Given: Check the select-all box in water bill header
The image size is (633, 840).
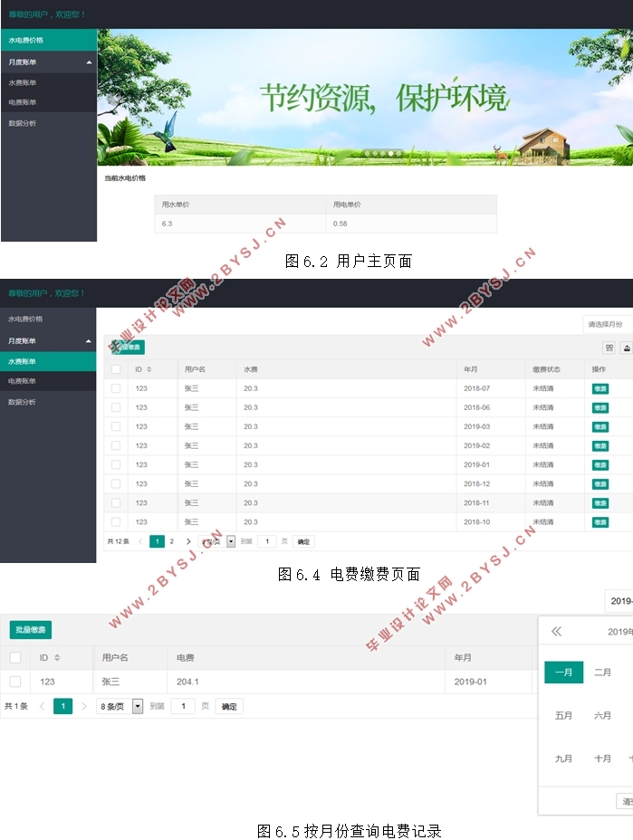Looking at the screenshot, I should 116,369.
